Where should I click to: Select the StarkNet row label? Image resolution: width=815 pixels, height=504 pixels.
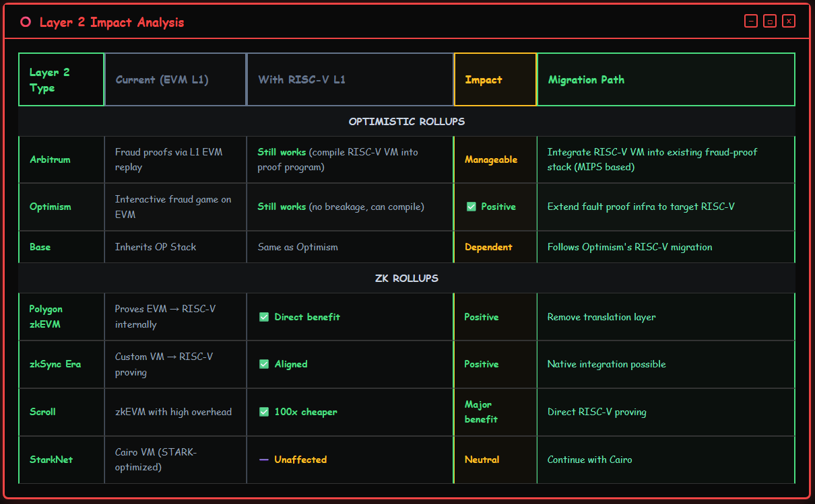click(51, 460)
